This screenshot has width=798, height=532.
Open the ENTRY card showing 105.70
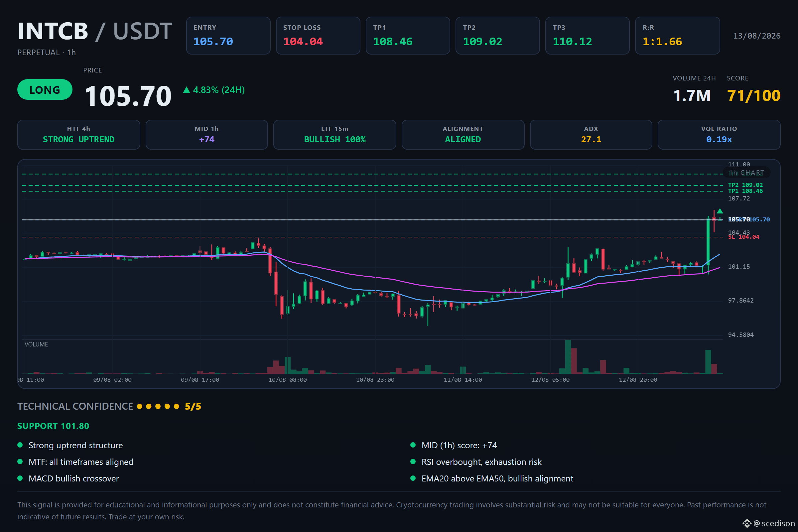pyautogui.click(x=228, y=36)
